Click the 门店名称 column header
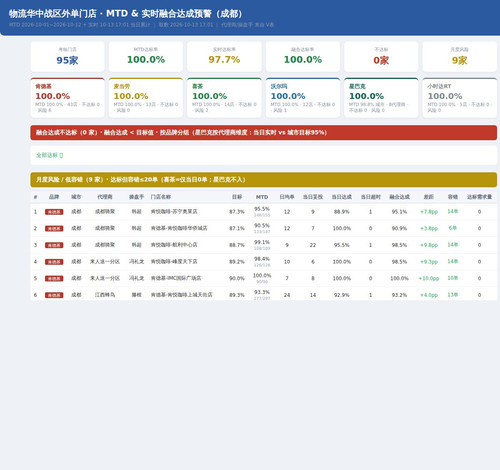Screen dimensions: 500x470 click(161, 197)
